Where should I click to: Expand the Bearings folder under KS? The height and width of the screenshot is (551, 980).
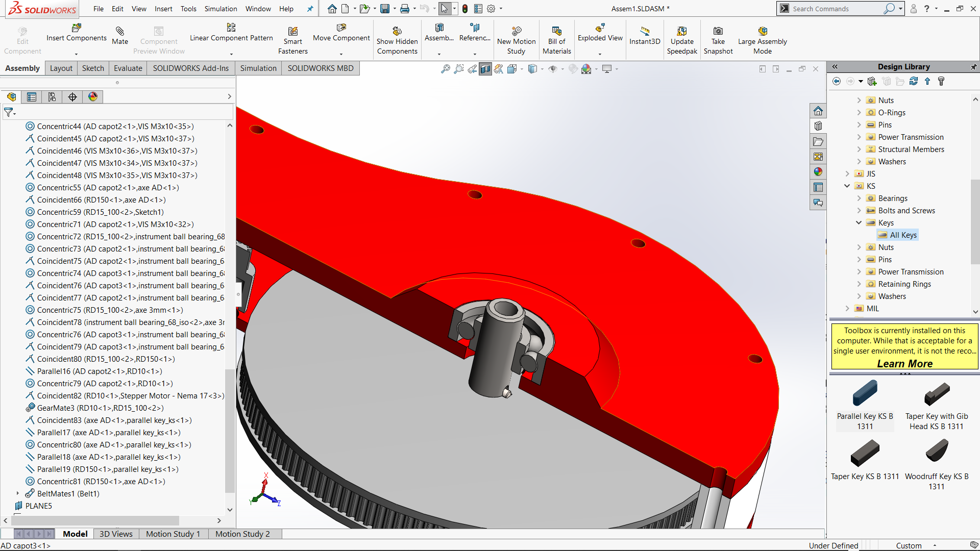[859, 198]
